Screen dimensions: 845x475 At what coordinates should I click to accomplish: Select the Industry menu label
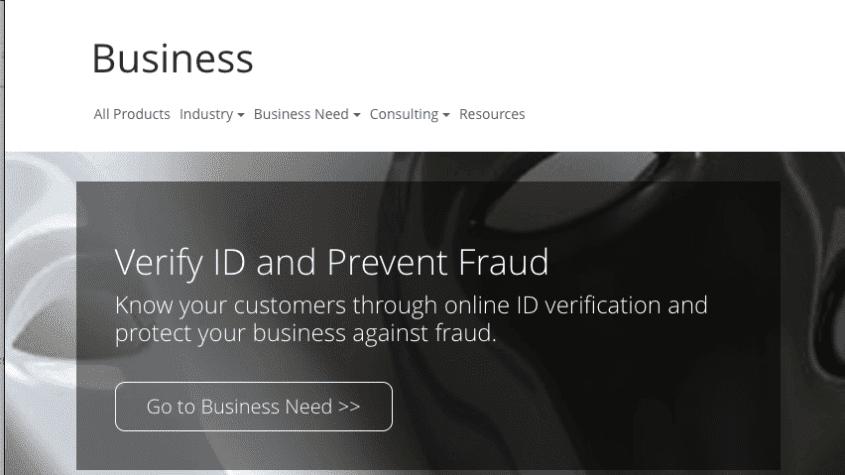[x=206, y=114]
